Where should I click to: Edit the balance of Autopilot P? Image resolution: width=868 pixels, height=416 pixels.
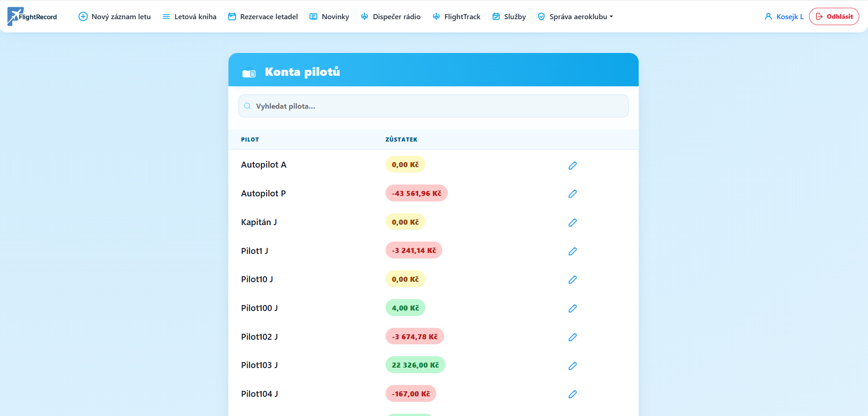(x=572, y=194)
